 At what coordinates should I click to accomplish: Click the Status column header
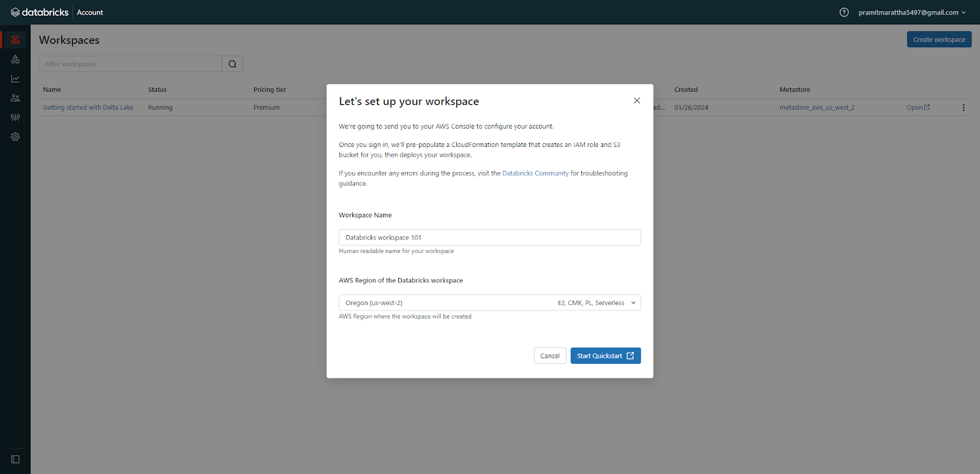[x=157, y=89]
